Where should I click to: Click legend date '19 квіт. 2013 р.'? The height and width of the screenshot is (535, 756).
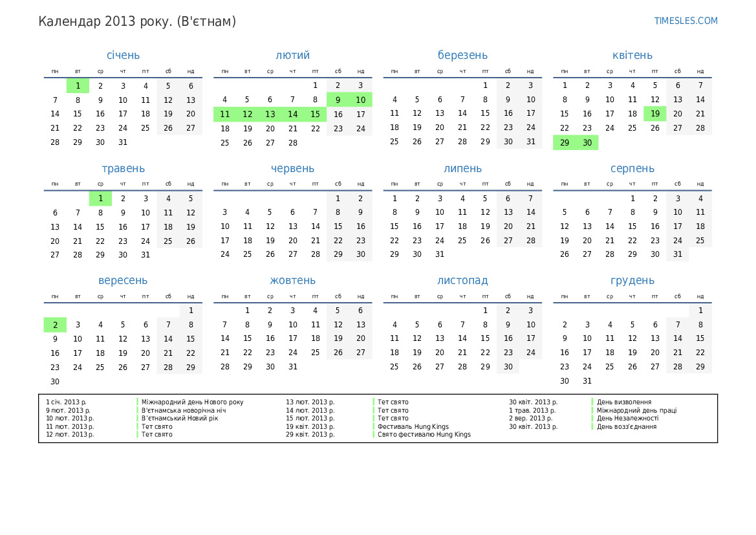310,426
